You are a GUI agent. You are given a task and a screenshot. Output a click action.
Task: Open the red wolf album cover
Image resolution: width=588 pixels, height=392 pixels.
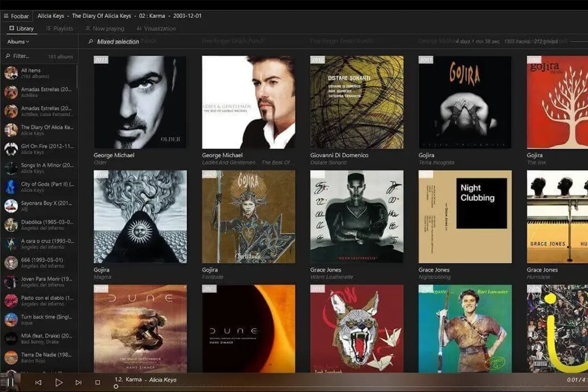coord(357,329)
